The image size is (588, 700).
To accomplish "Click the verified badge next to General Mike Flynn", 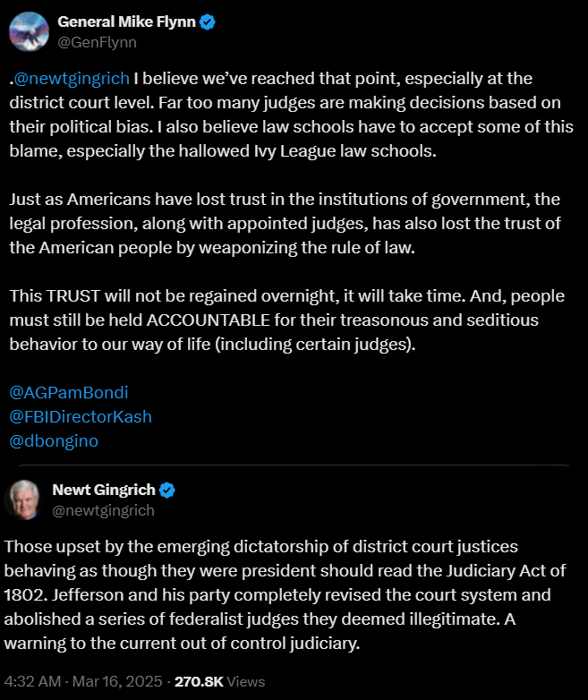I will (207, 21).
